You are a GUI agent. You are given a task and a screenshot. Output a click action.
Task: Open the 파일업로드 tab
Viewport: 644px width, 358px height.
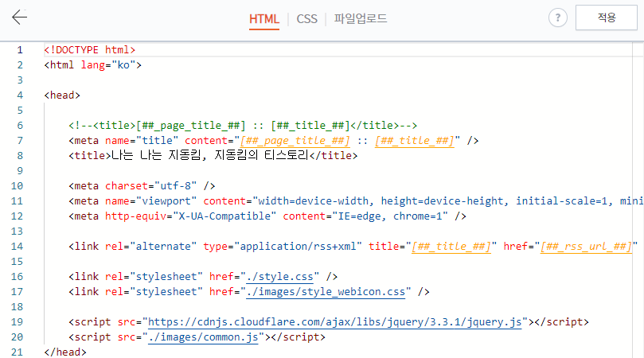click(360, 18)
